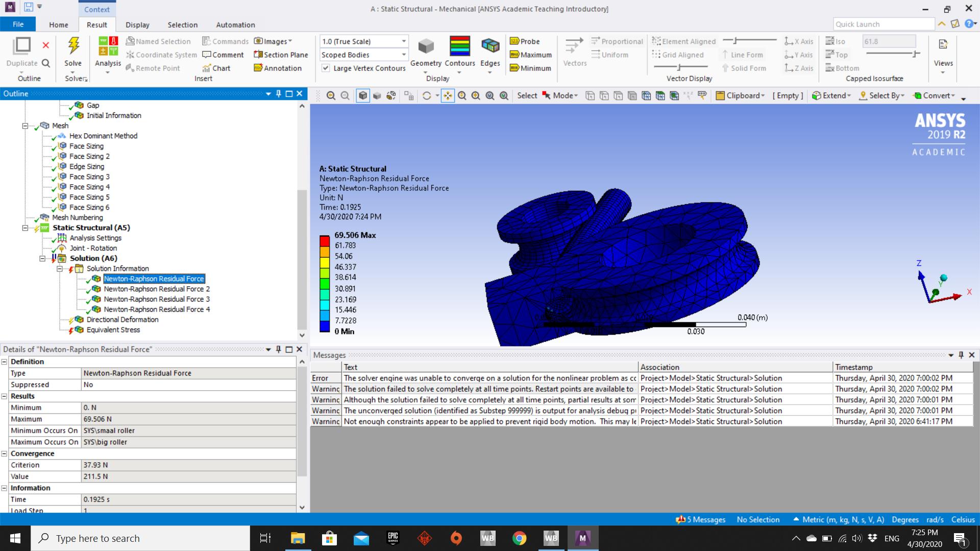Pin the Outline panel
The image size is (980, 551).
coord(278,93)
